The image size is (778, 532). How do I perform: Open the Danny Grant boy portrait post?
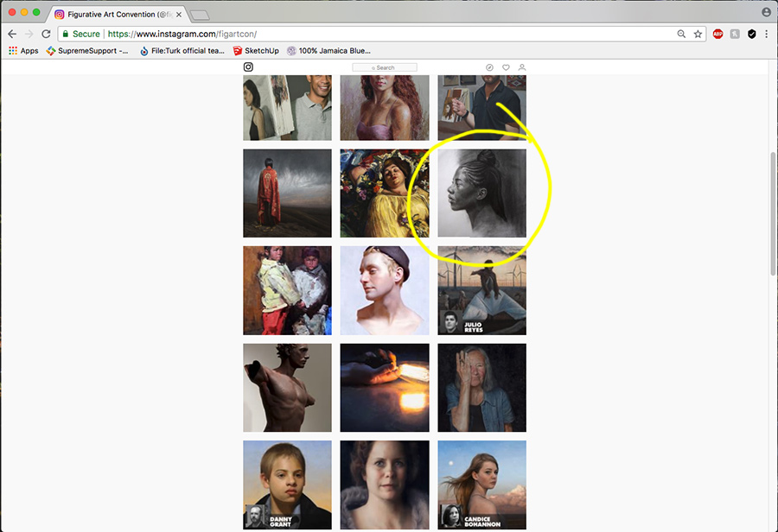click(287, 484)
